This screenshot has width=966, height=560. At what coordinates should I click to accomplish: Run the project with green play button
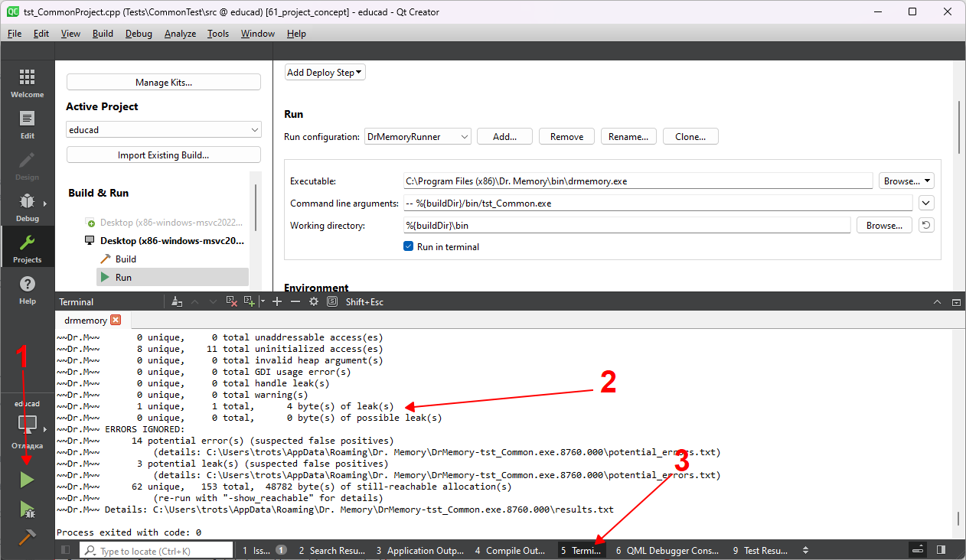pyautogui.click(x=27, y=480)
